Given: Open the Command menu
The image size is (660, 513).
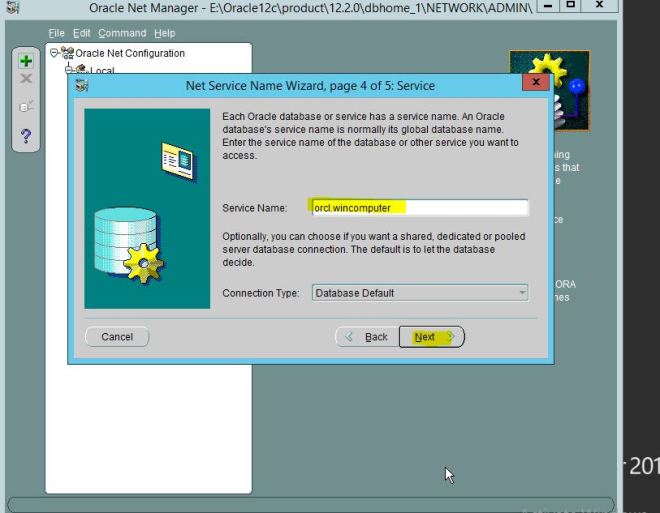Looking at the screenshot, I should (x=122, y=33).
